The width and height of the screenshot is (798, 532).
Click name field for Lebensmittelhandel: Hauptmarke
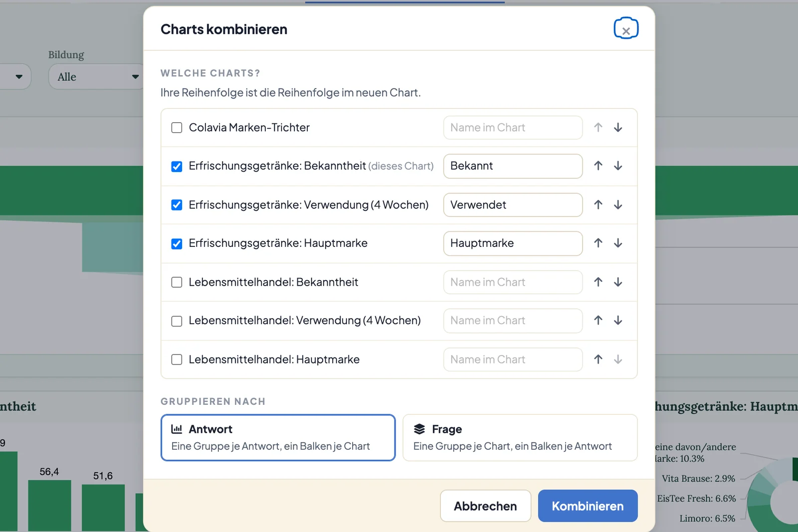[513, 359]
